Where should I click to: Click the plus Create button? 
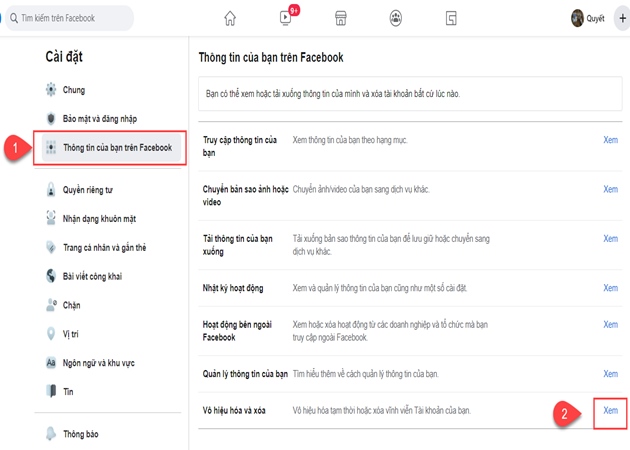point(622,18)
